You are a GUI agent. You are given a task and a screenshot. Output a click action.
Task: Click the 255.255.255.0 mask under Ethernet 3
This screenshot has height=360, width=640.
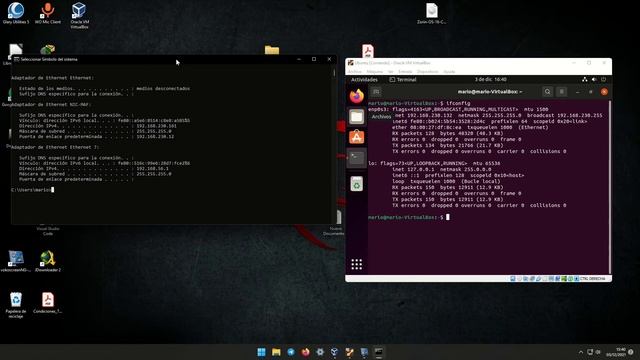tap(154, 174)
